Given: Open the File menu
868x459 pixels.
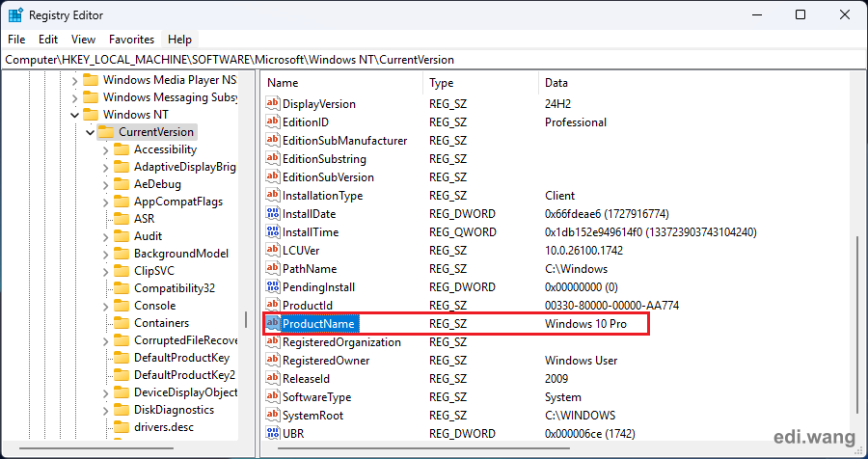Looking at the screenshot, I should [16, 40].
